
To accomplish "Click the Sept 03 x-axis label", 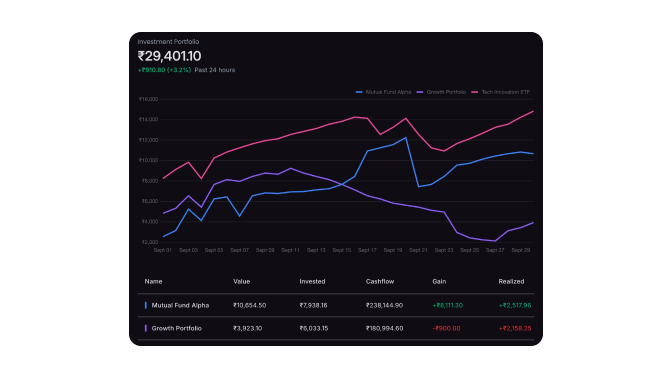I will point(188,250).
